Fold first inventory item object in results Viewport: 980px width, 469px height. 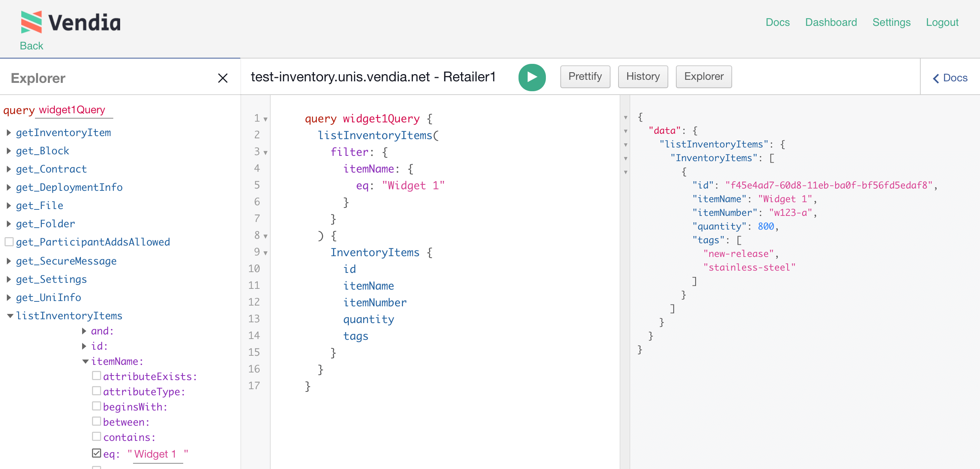[x=626, y=172]
